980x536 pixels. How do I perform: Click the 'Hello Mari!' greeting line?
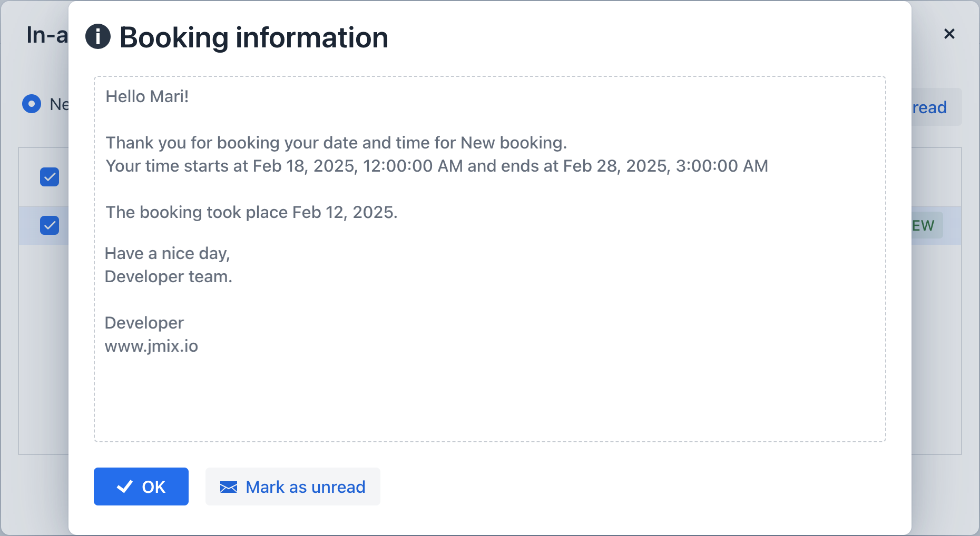pyautogui.click(x=147, y=96)
